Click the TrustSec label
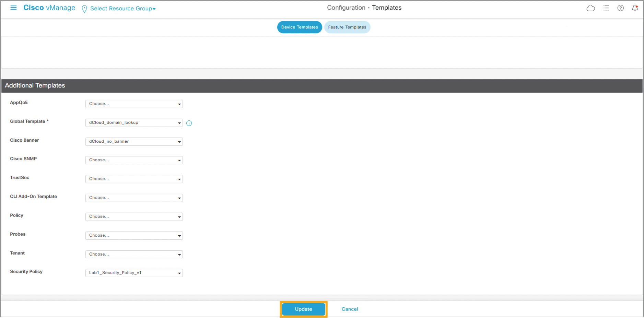 (x=20, y=177)
